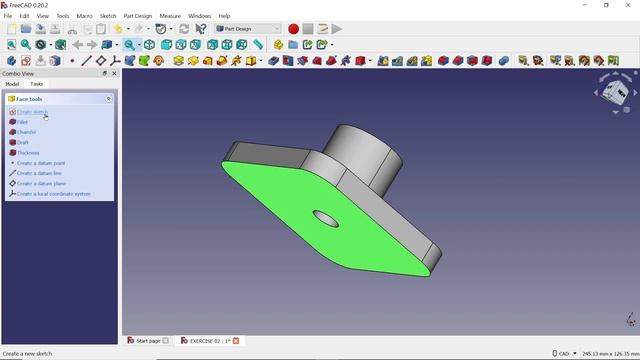Switch to the Start page tab
The width and height of the screenshot is (640, 360).
[147, 340]
